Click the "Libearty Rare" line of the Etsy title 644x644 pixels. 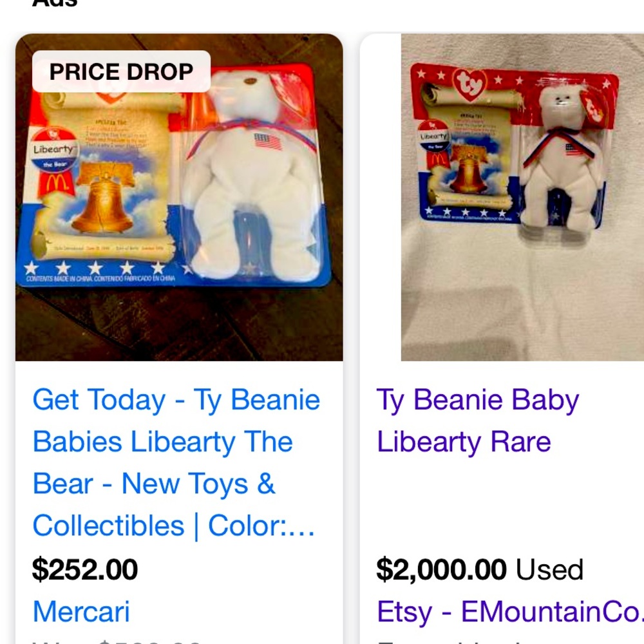[464, 441]
